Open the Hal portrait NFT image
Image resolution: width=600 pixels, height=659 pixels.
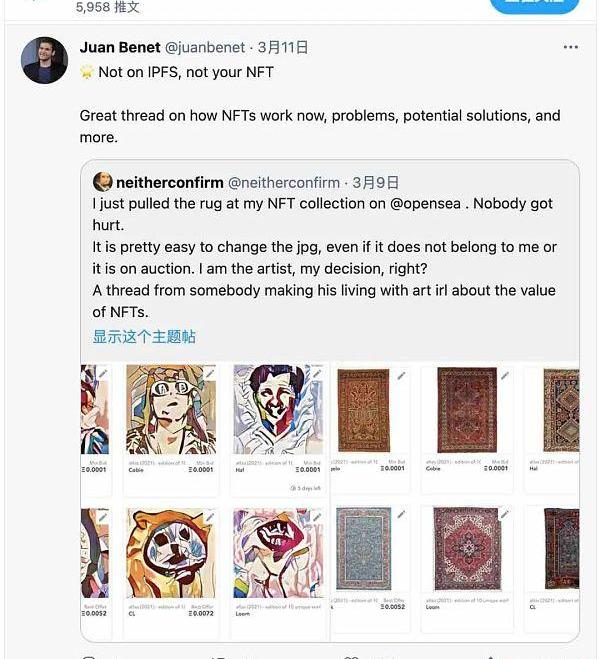coord(278,410)
